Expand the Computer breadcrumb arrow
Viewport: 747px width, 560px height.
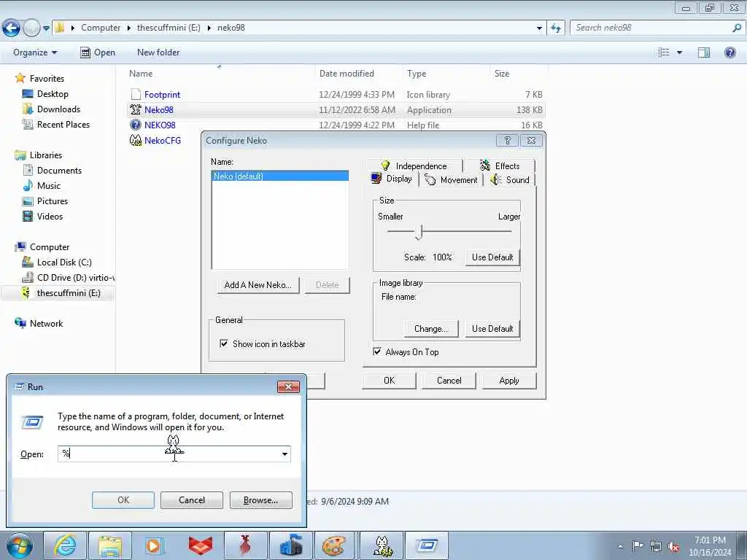coord(128,28)
